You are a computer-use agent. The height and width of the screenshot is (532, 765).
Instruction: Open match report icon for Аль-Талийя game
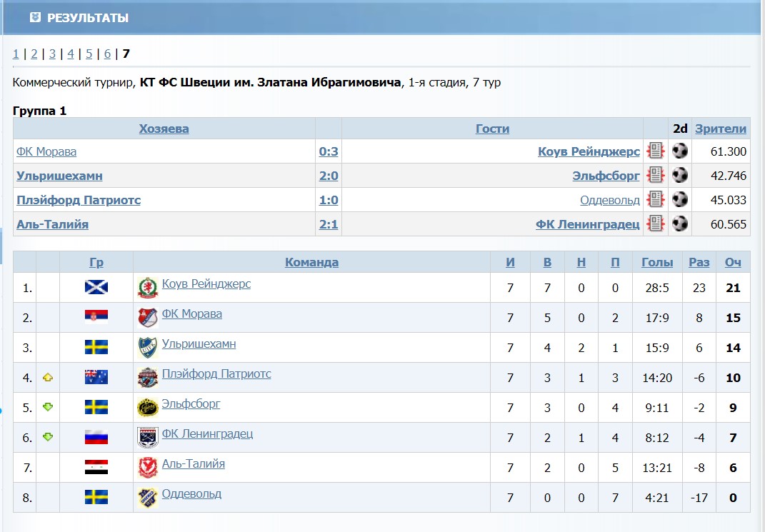[655, 224]
